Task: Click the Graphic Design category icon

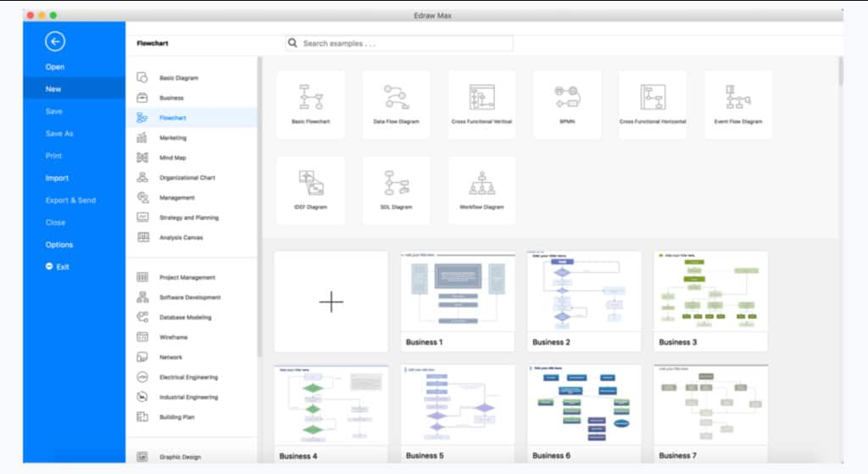Action: 142,456
